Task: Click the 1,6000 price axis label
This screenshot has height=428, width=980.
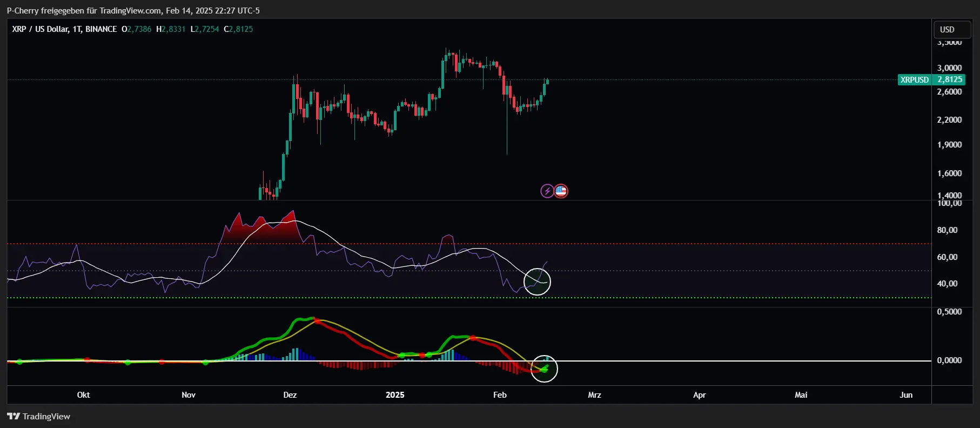Action: pos(949,173)
